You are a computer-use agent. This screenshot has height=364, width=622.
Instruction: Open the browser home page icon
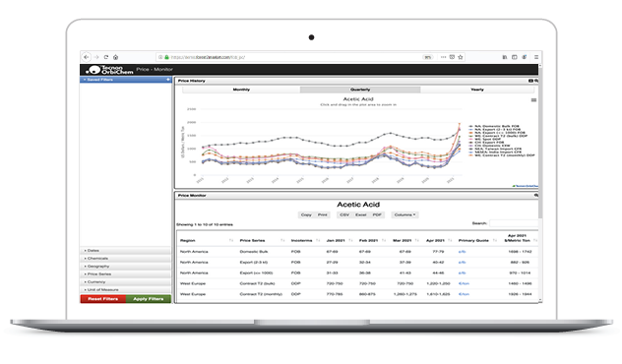(x=115, y=57)
